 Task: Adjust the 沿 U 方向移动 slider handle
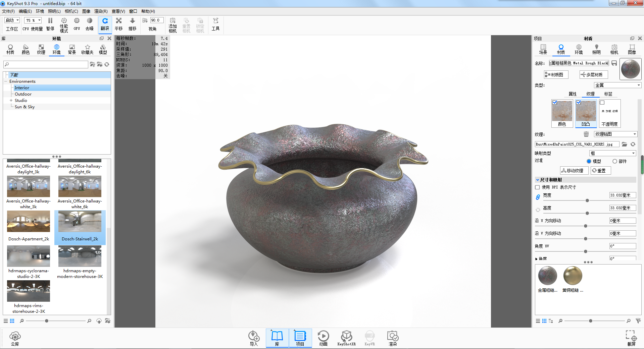[586, 226]
